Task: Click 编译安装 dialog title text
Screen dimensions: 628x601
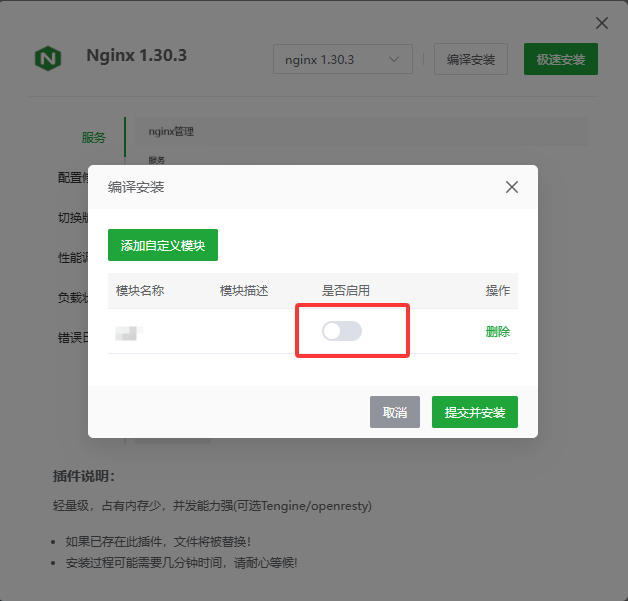Action: coord(136,187)
